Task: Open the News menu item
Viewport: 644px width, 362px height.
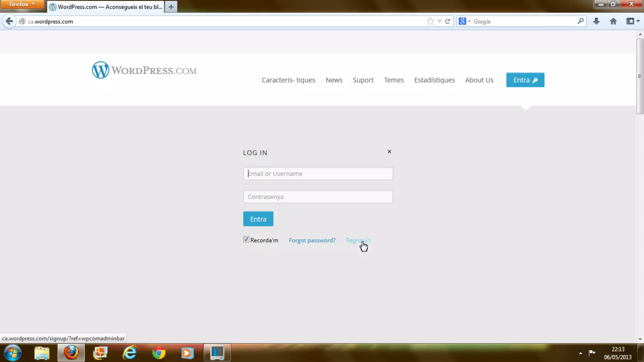Action: 334,80
